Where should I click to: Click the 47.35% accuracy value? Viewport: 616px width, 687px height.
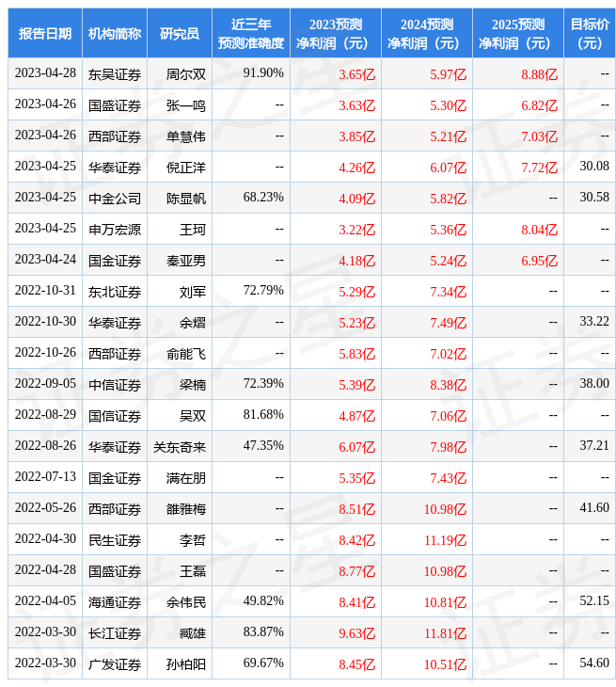[x=263, y=446]
